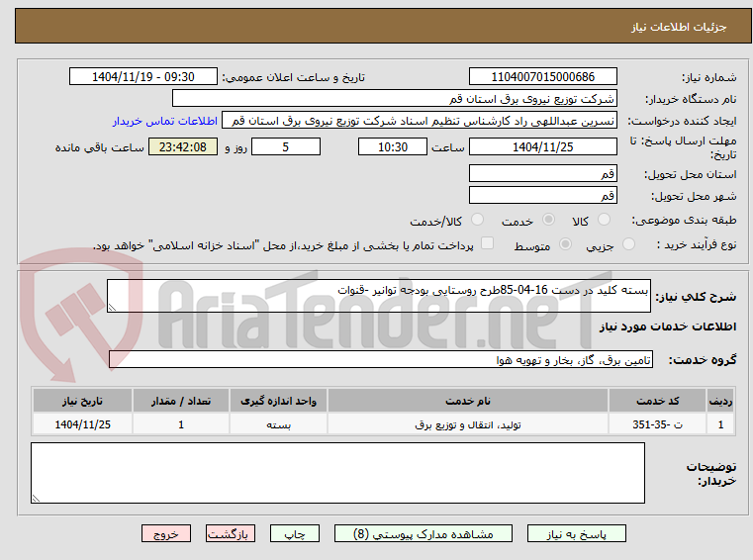Click the گروه خدمت field
Image resolution: width=753 pixels, height=560 pixels.
(x=381, y=360)
